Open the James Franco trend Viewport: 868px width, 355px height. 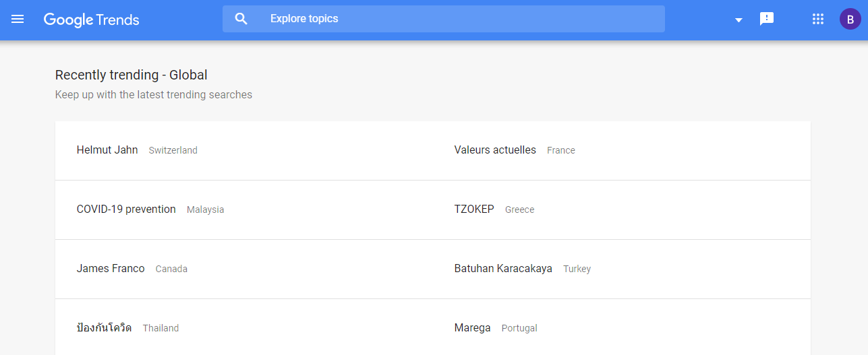click(x=111, y=269)
